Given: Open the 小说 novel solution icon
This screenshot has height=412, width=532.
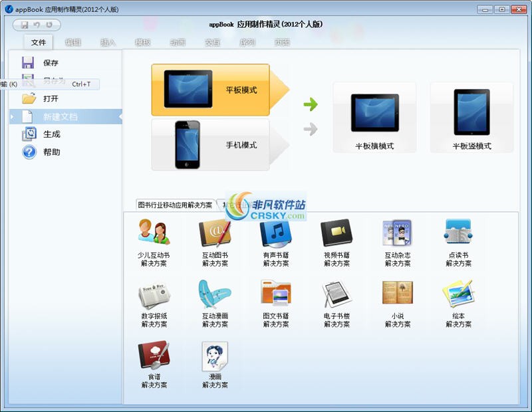Looking at the screenshot, I should pyautogui.click(x=397, y=304).
